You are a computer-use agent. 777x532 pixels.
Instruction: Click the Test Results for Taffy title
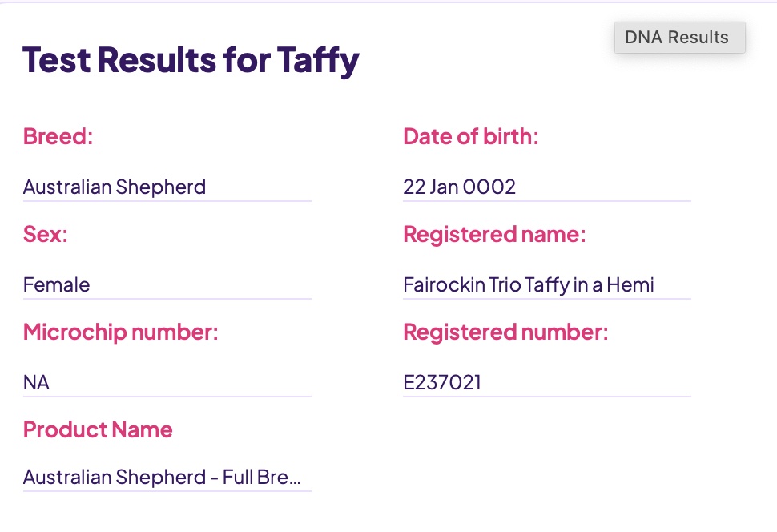click(x=191, y=59)
